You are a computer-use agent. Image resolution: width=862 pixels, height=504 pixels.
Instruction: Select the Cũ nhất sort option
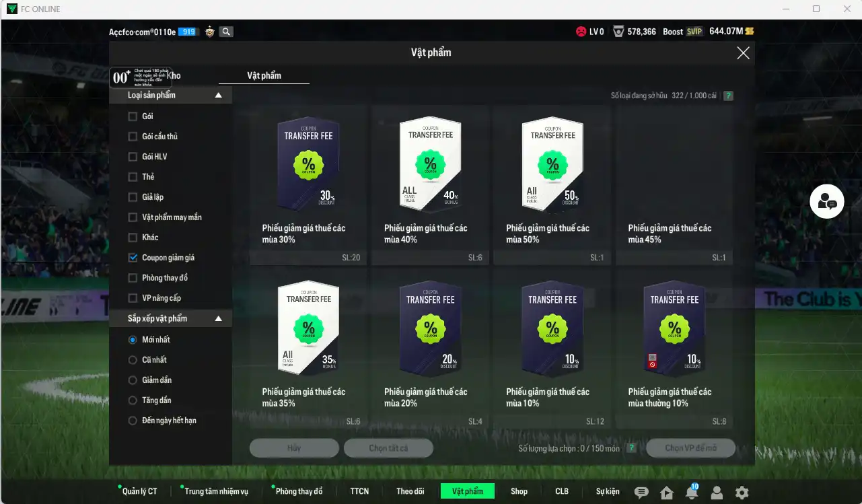tap(133, 360)
